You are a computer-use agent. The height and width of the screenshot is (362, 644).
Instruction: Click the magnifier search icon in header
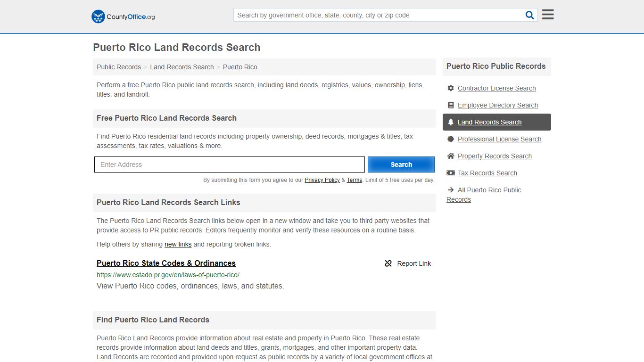pyautogui.click(x=529, y=15)
